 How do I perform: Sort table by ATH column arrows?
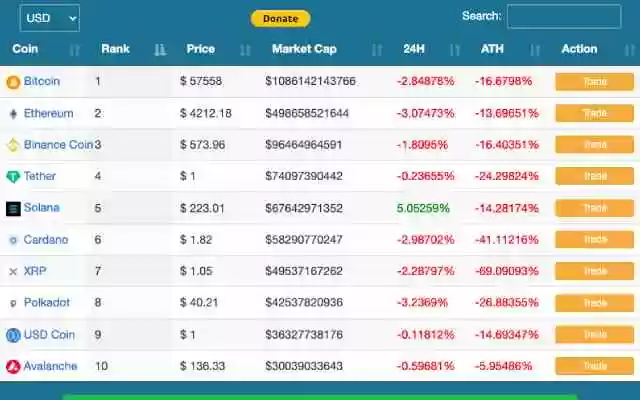535,50
